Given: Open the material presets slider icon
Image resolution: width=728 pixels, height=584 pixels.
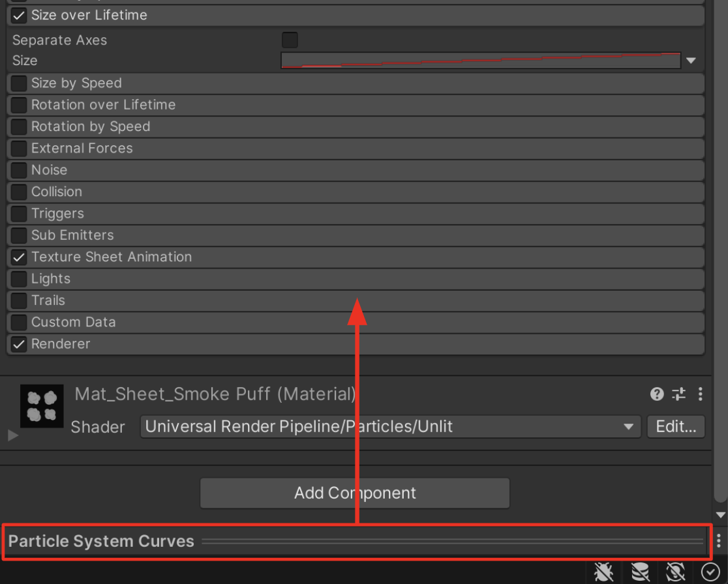Looking at the screenshot, I should tap(679, 394).
